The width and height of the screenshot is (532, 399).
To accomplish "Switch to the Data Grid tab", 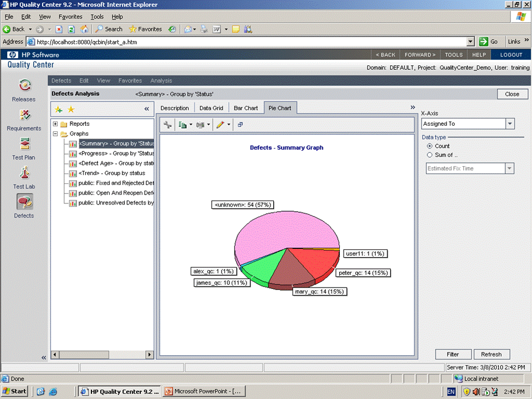I will 211,108.
